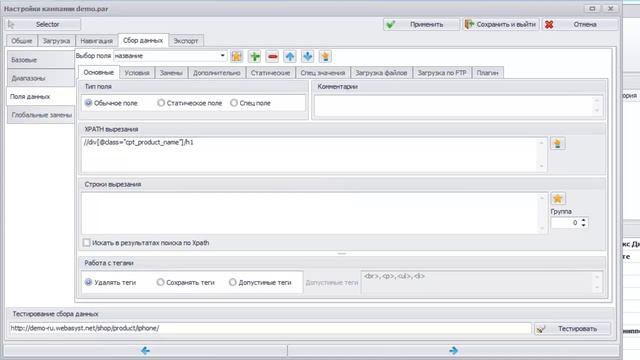640x360 pixels.
Task: Increase the Группа value
Action: 584,220
